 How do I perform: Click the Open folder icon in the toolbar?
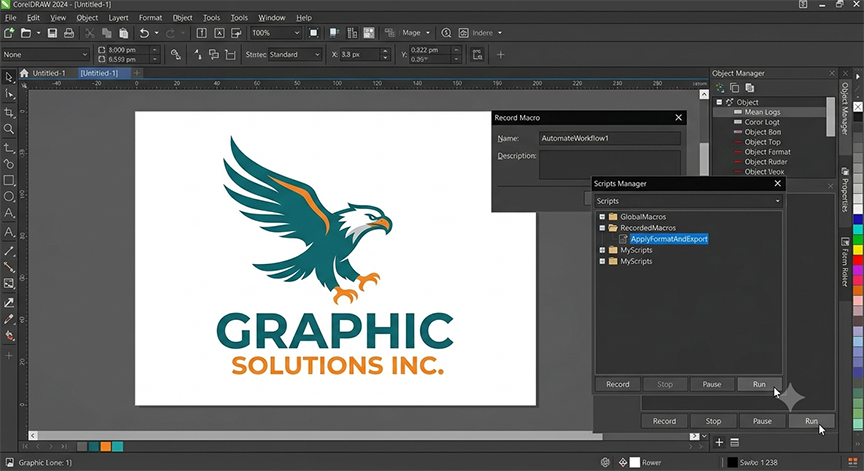(x=25, y=33)
